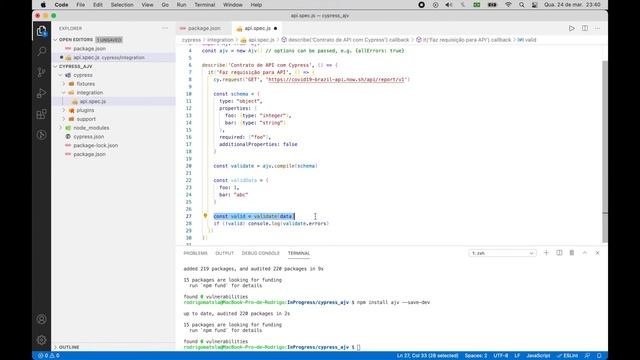Open Spotlight search in macOS menu bar
The image size is (640, 360).
point(522,5)
